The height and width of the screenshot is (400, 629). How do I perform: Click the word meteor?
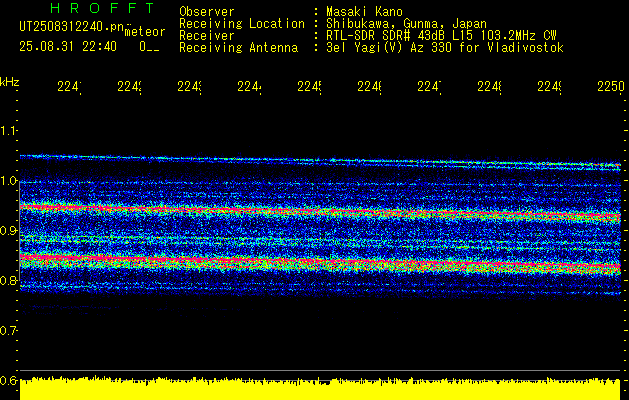pos(145,32)
